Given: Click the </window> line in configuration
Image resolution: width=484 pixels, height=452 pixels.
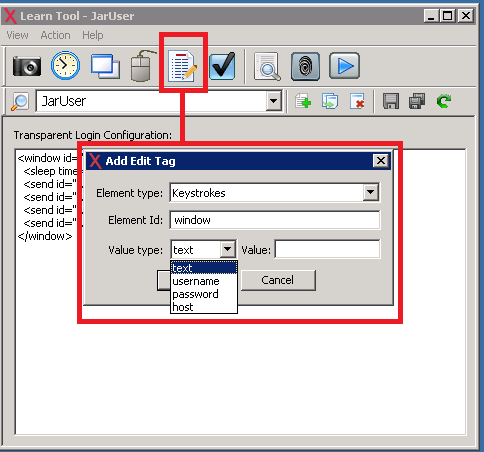Looking at the screenshot, I should pyautogui.click(x=45, y=236).
